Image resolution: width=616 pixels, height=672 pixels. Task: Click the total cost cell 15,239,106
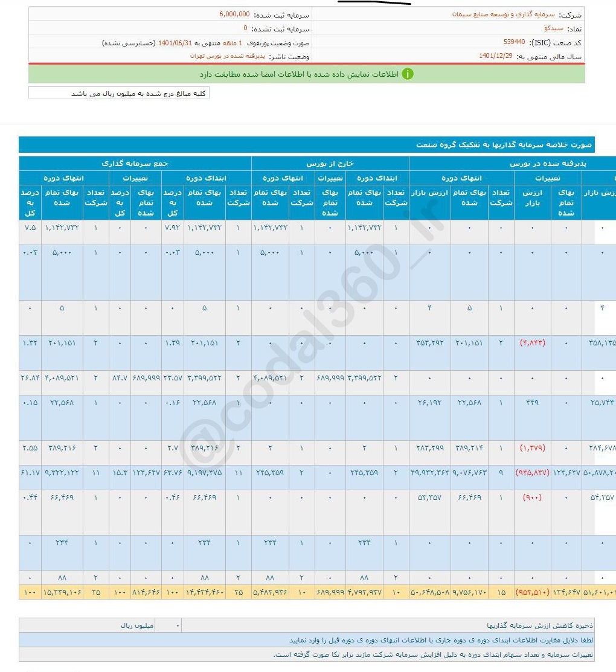coord(62,593)
